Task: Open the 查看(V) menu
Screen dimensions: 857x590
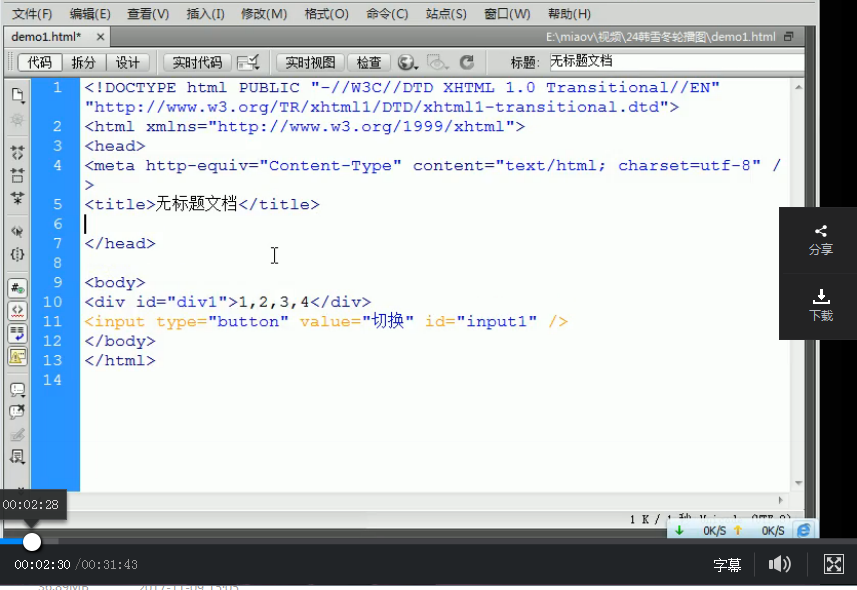Action: coord(148,14)
